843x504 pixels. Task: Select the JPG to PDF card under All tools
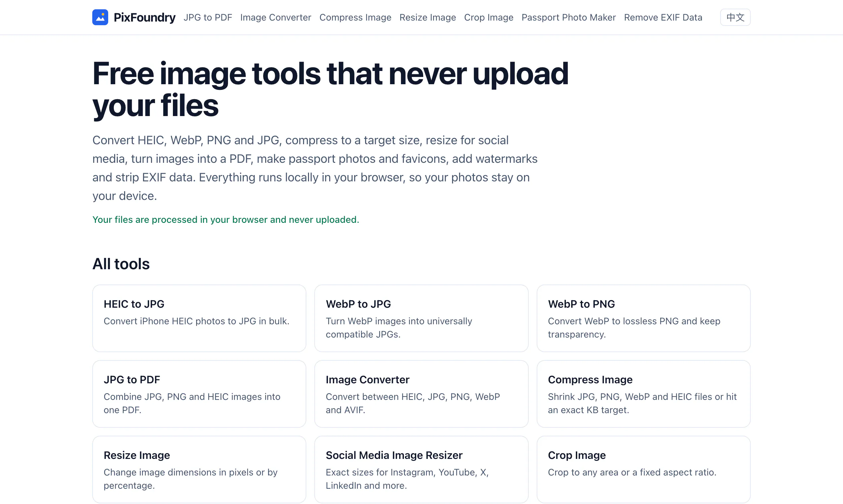click(199, 394)
